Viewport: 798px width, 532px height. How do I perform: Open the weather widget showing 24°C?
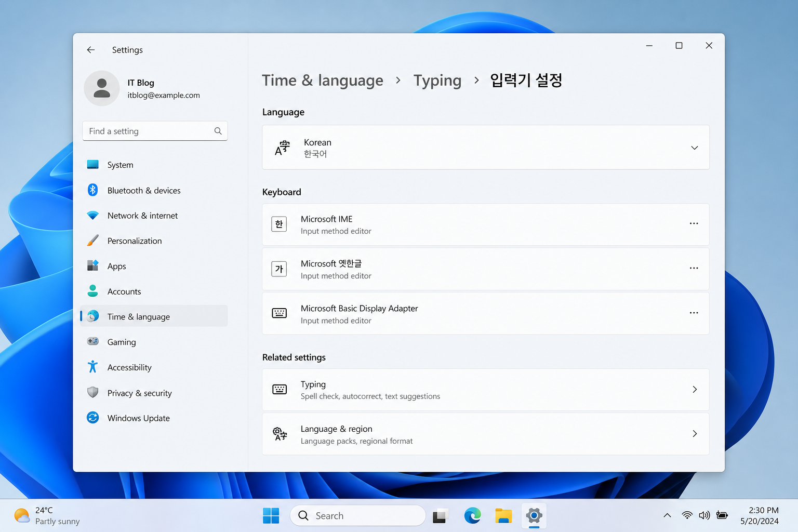pos(47,516)
